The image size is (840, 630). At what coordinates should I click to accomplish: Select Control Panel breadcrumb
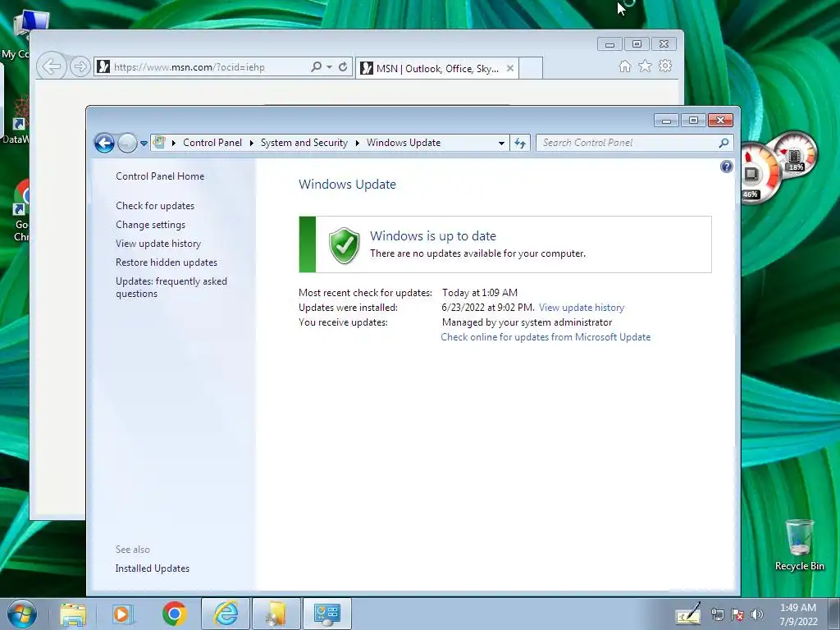pos(212,143)
